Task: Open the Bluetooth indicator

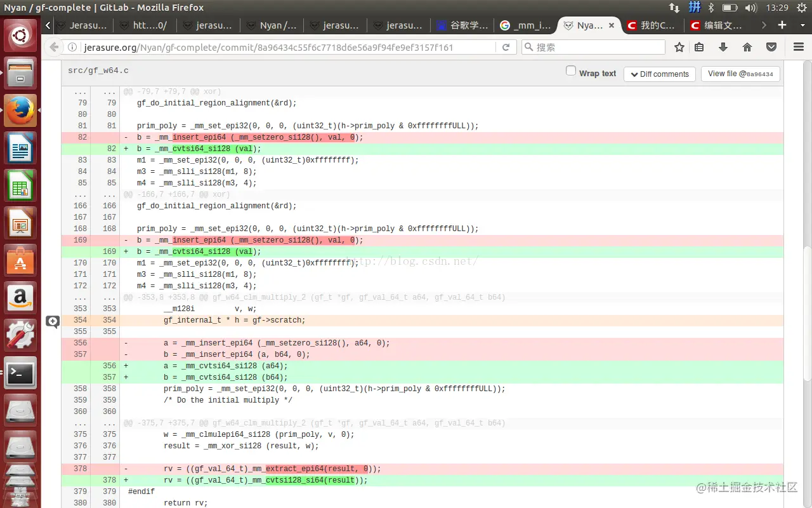Action: [x=711, y=8]
